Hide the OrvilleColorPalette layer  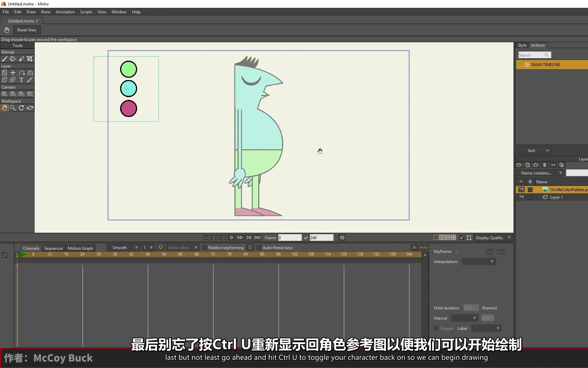click(521, 190)
